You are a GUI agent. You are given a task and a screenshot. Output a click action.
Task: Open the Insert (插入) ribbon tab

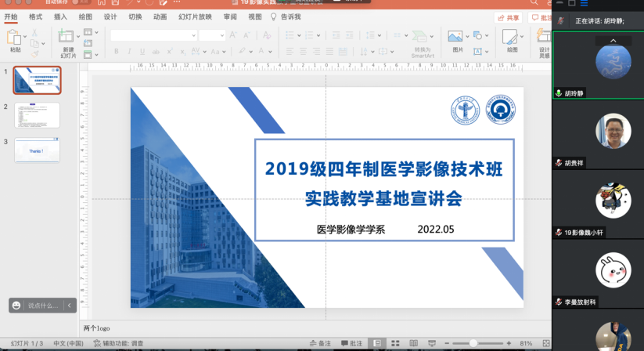pyautogui.click(x=60, y=16)
